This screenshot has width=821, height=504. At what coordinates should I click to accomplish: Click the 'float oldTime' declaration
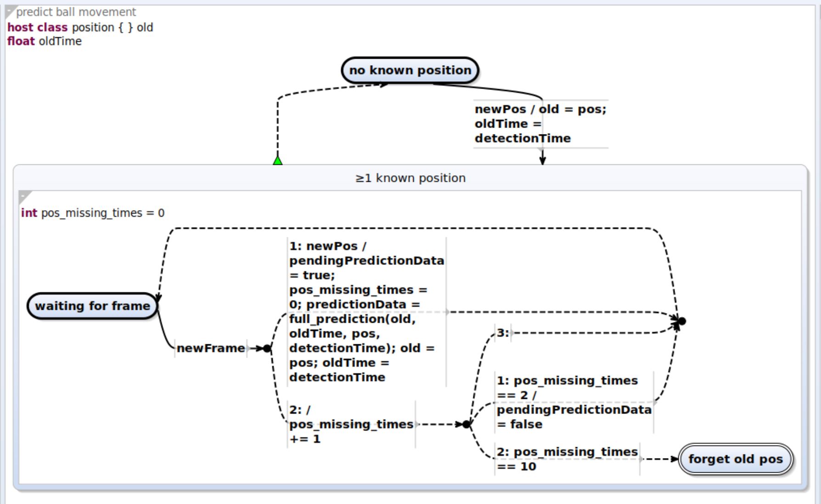(45, 41)
